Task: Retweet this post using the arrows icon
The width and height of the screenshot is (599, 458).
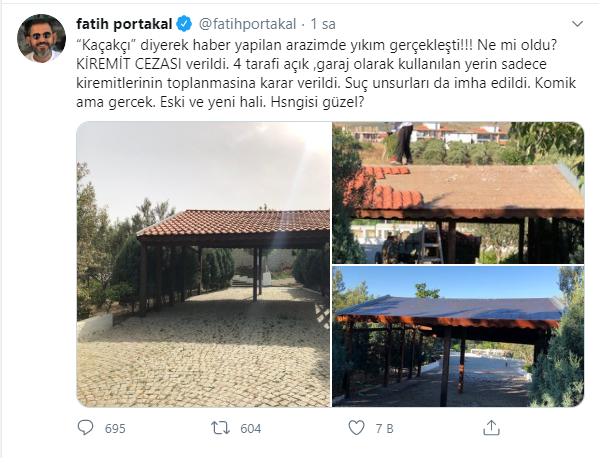Action: [221, 428]
